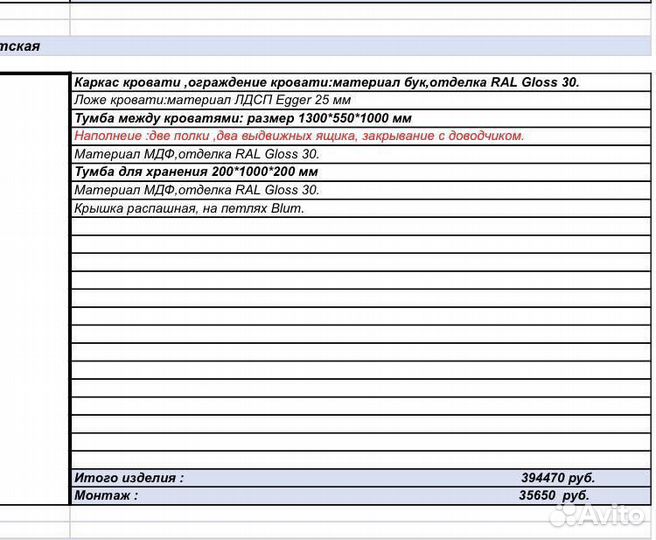Screen dimensions: 656x540
Task: Click the Avito logo watermark icon
Action: 568,513
